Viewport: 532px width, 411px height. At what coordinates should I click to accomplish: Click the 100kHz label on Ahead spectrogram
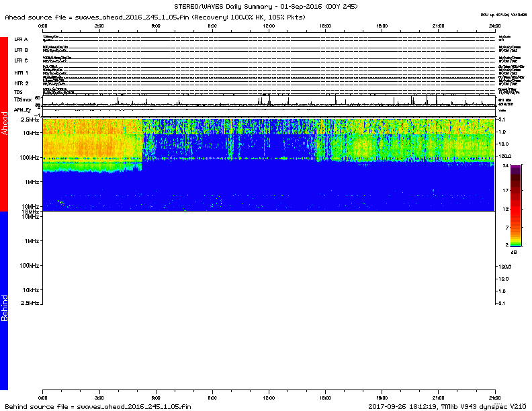click(x=28, y=157)
